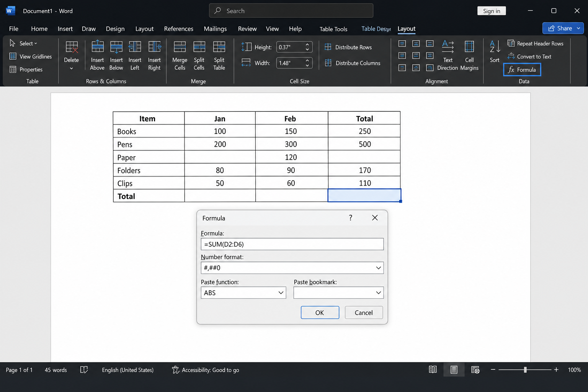Choose Align Top Right alignment icon
The height and width of the screenshot is (392, 588).
click(x=430, y=44)
